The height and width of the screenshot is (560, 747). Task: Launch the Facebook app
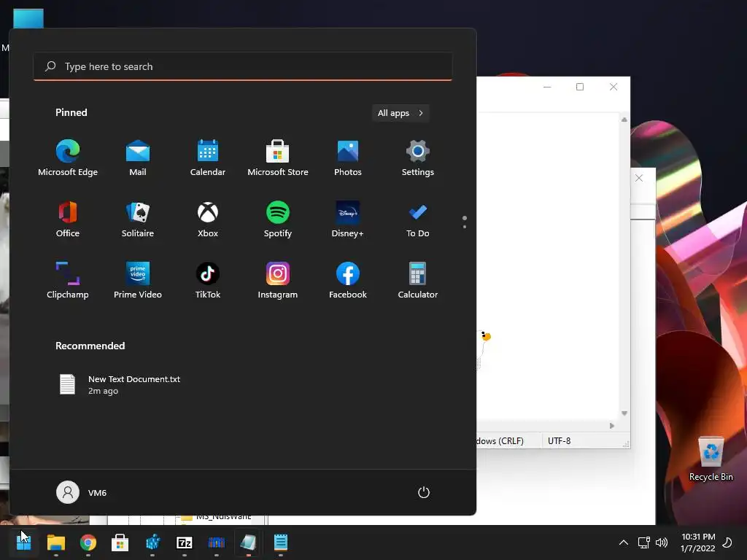tap(348, 281)
